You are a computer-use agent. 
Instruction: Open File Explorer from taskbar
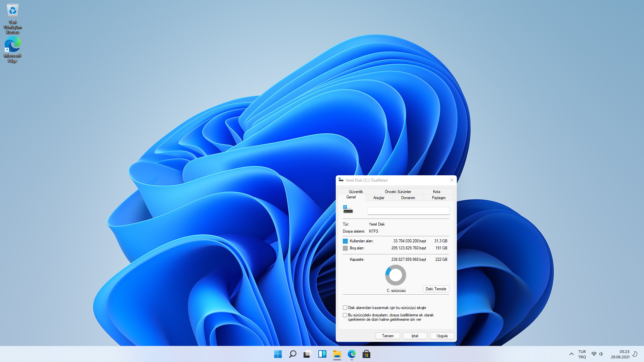337,354
